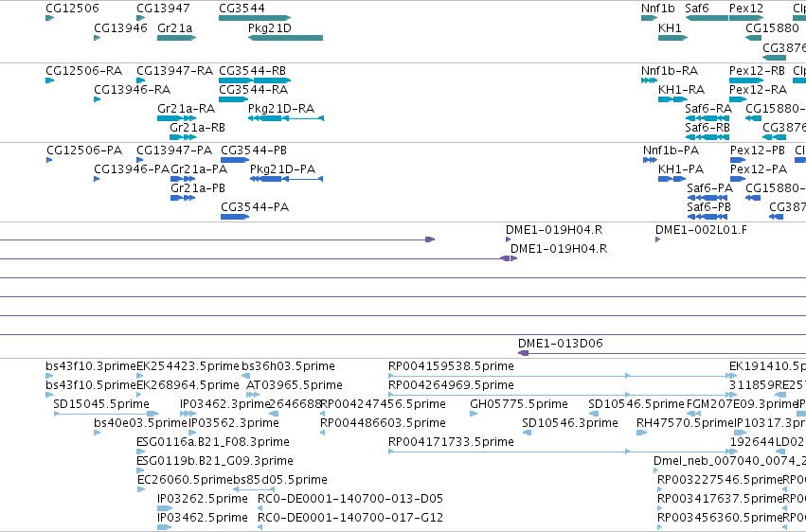Click transcript label Pex12-RA

click(x=759, y=89)
